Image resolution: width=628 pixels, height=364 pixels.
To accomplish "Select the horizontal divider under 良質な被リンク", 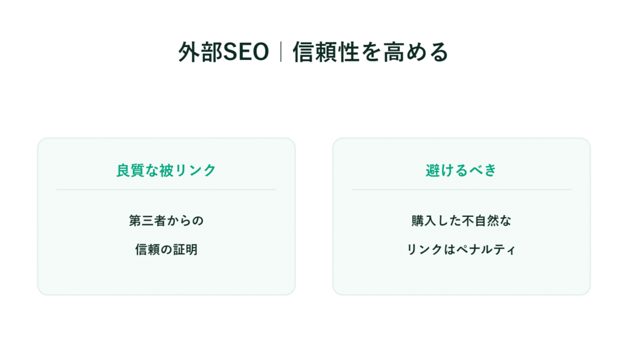I will click(x=166, y=189).
